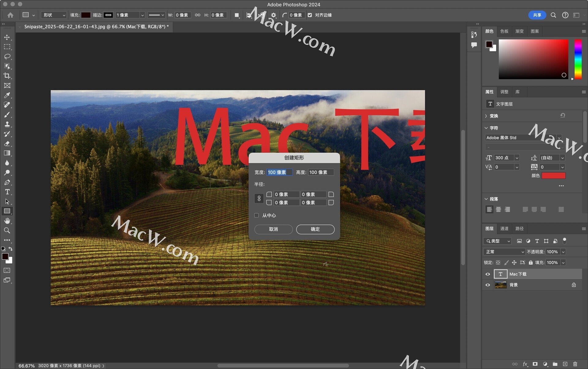Switch to the 调整 tab
This screenshot has height=369, width=588.
pos(504,92)
